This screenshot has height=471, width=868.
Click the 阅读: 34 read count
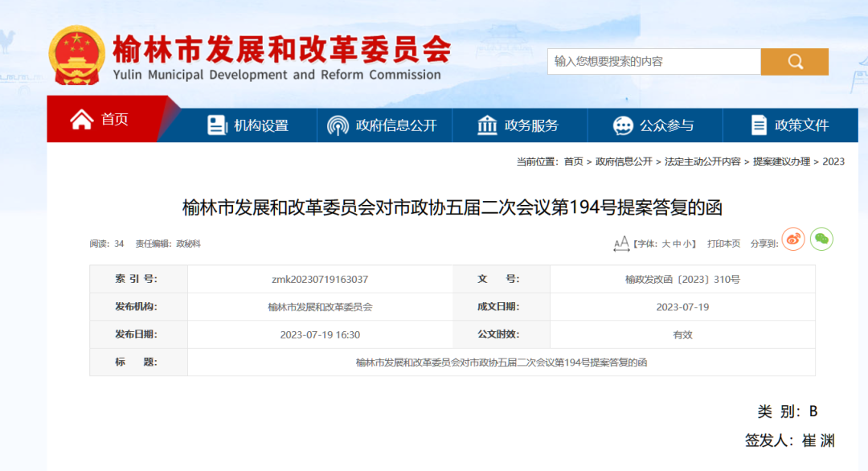pyautogui.click(x=107, y=244)
